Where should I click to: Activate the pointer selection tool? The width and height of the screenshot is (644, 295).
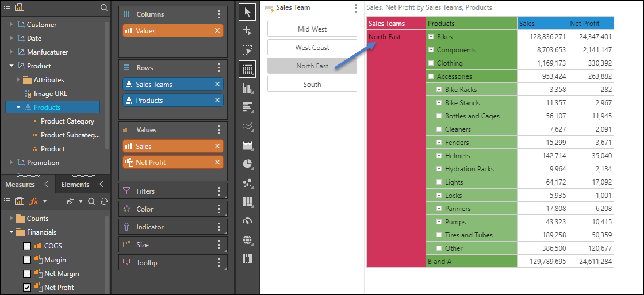click(247, 12)
